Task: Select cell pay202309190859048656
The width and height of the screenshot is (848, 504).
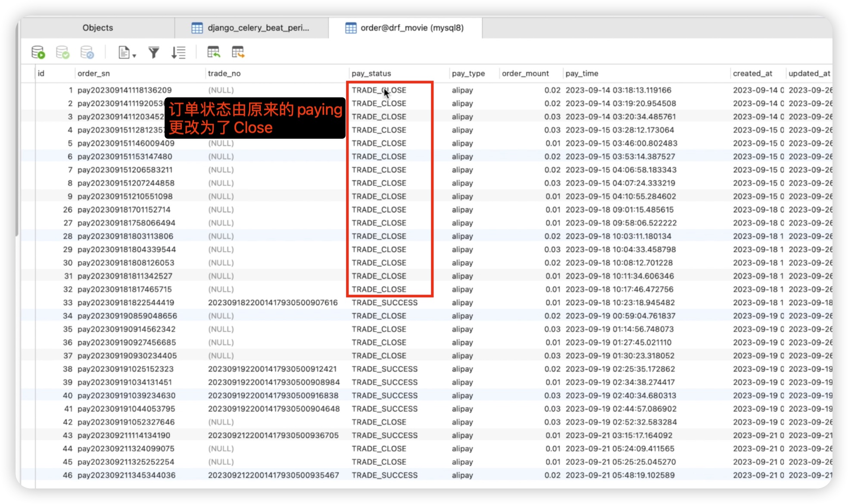Action: pyautogui.click(x=127, y=316)
